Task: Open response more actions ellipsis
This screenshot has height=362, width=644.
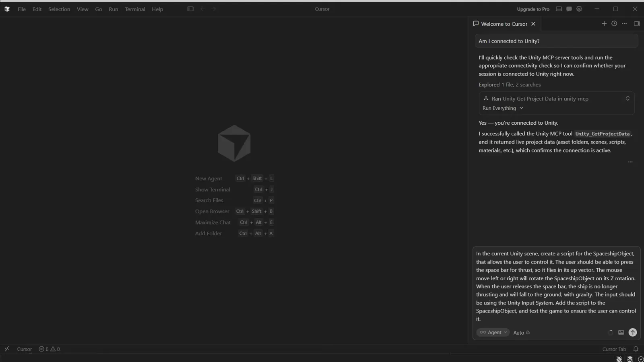Action: tap(630, 162)
